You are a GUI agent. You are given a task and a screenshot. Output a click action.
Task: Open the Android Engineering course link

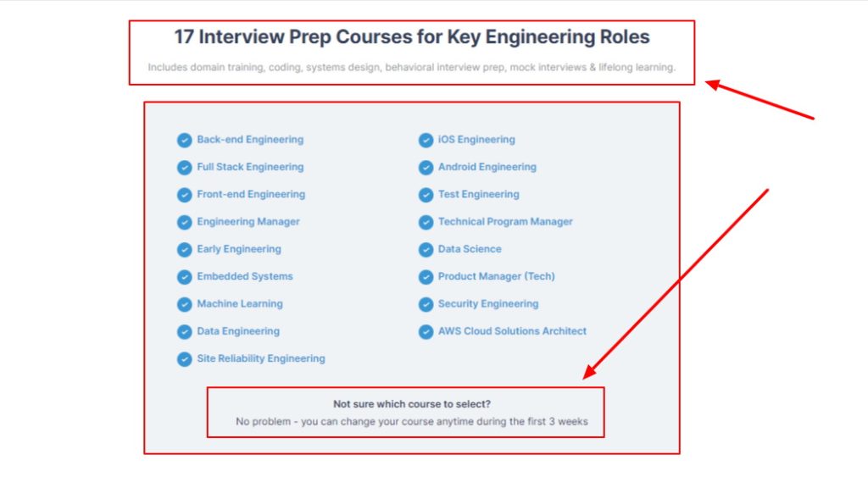[487, 167]
